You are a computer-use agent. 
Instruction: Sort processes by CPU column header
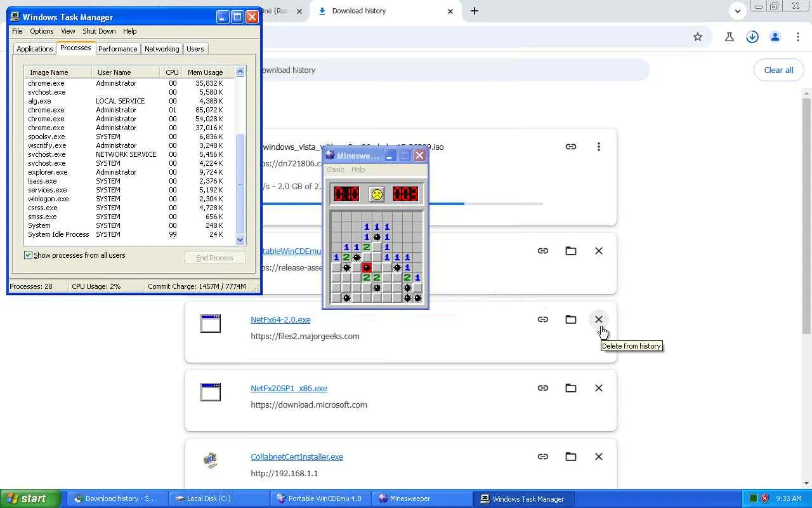[x=172, y=72]
